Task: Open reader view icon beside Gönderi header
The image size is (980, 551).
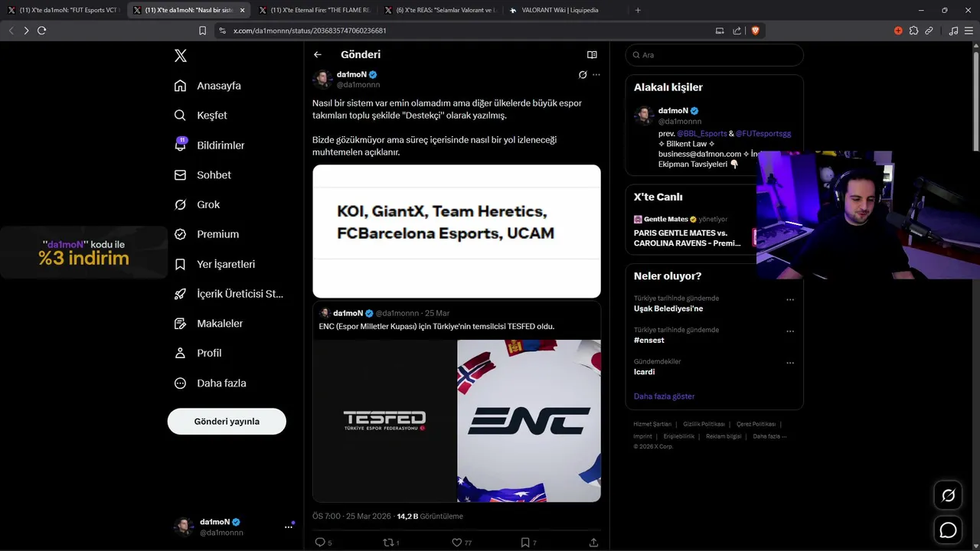Action: (592, 54)
